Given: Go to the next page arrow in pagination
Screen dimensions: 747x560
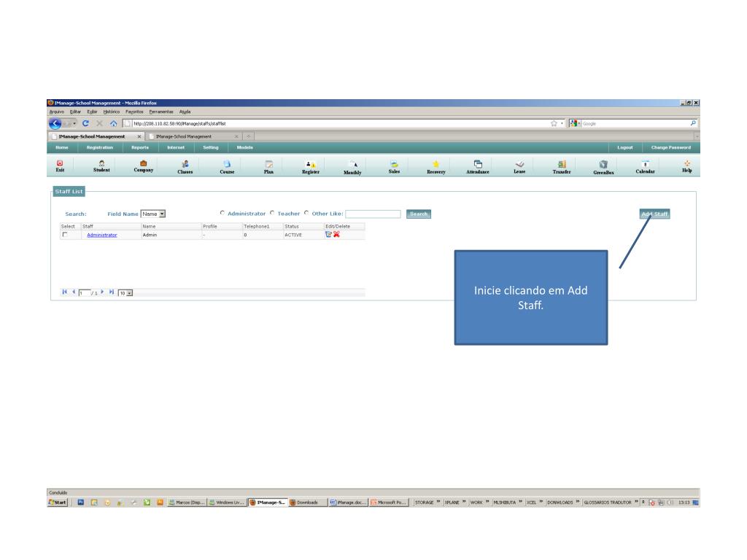Looking at the screenshot, I should point(102,292).
